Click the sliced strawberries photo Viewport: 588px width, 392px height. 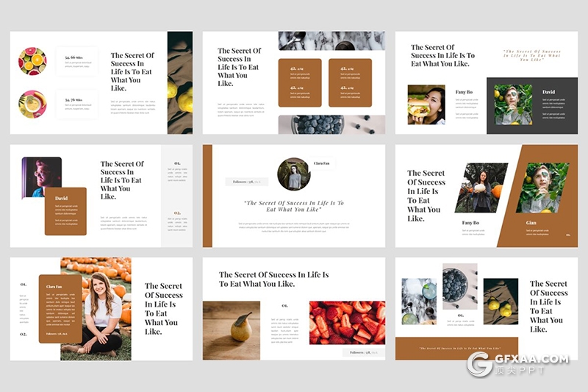pos(347,322)
